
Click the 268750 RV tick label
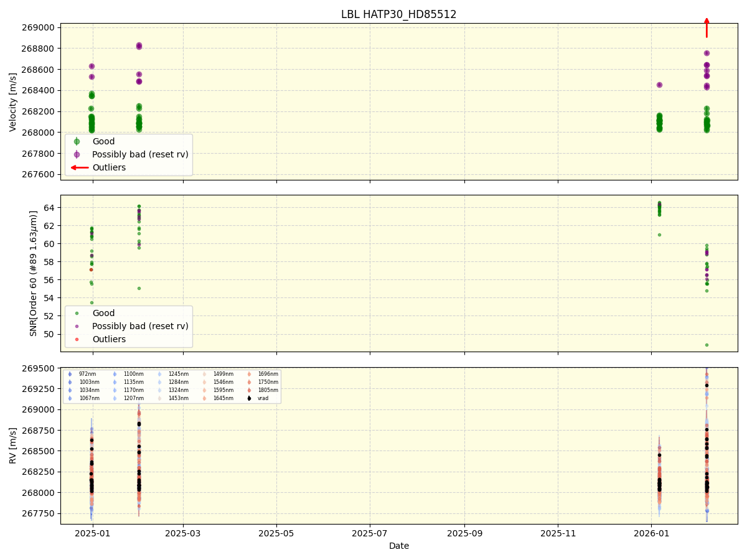(38, 430)
